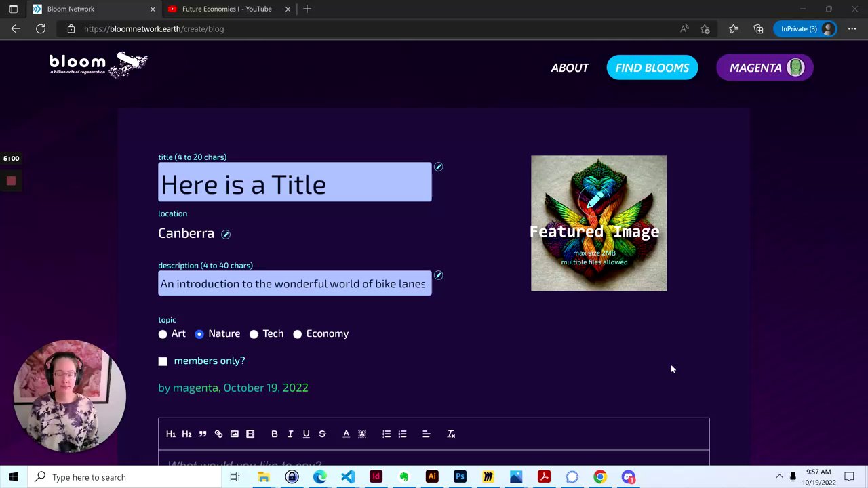Open the MAGENTA user profile button

tap(765, 68)
